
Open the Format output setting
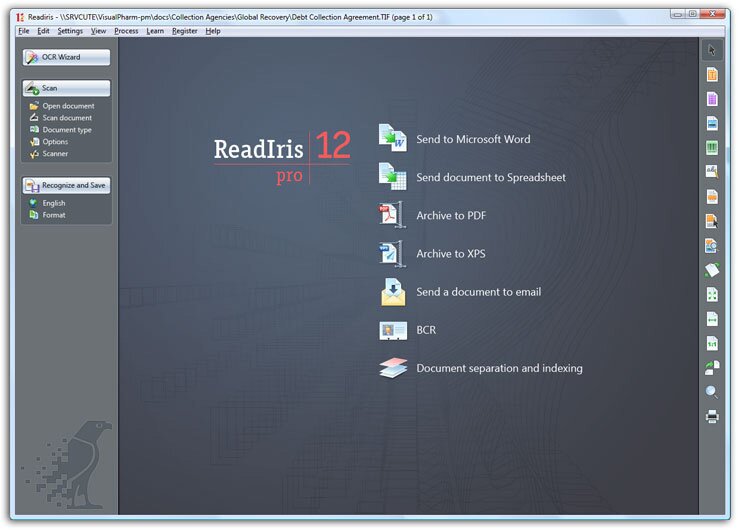pos(48,215)
